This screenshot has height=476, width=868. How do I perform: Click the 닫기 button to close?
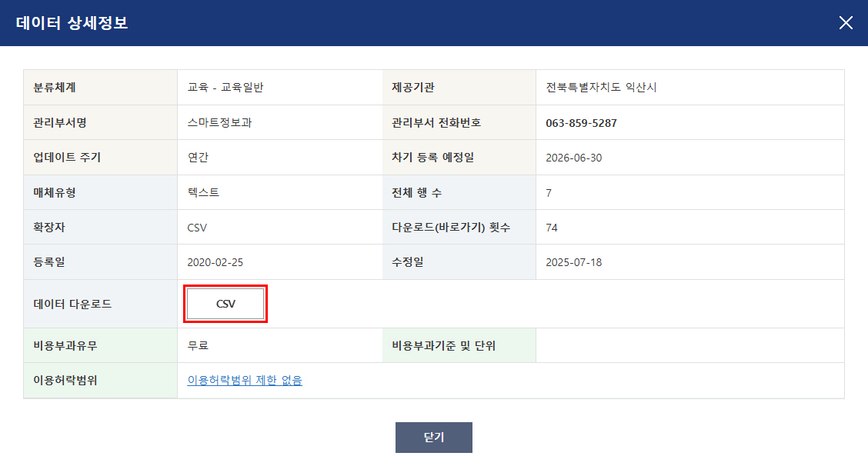pos(433,437)
